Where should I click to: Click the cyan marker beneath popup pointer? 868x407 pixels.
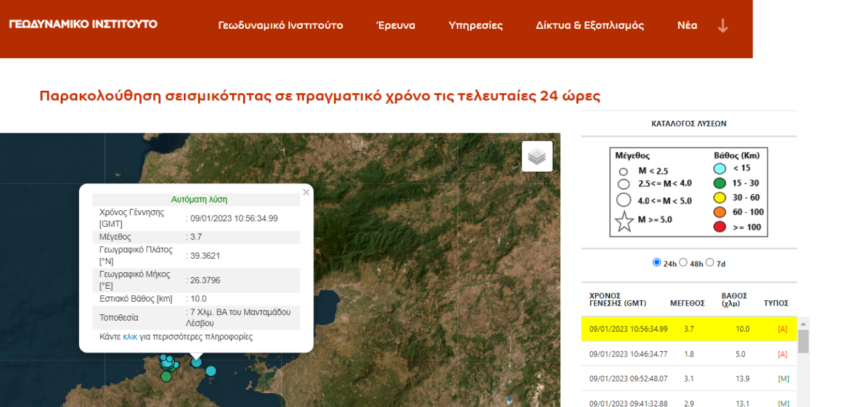pyautogui.click(x=197, y=362)
